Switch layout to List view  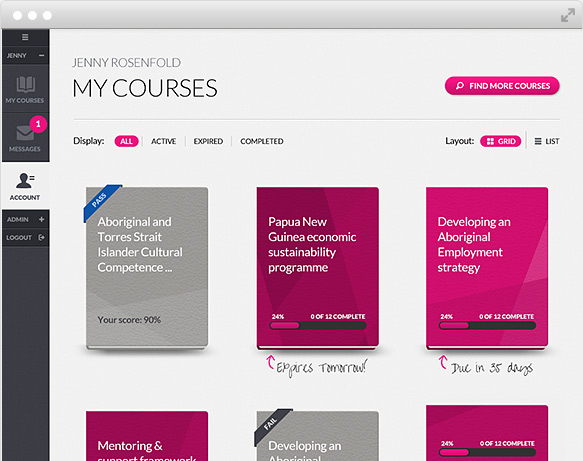547,141
